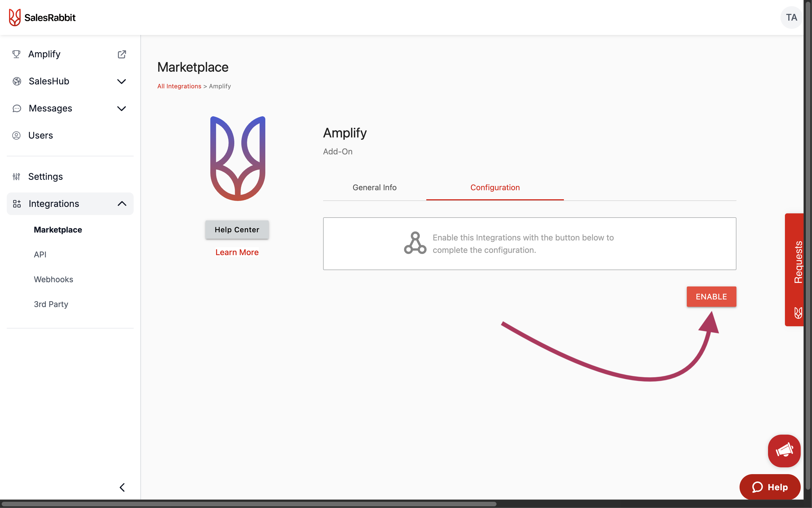Viewport: 812px width, 508px height.
Task: Click the horizontal scrollbar at the bottom
Action: coord(248,504)
